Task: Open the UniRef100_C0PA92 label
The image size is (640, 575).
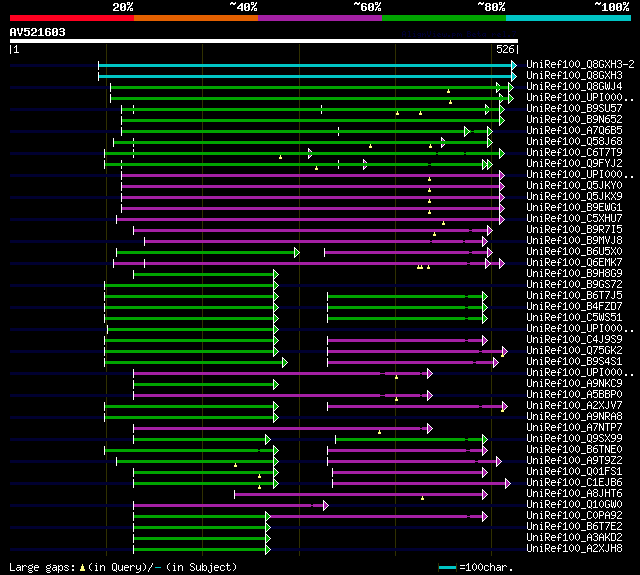Action: (x=574, y=516)
